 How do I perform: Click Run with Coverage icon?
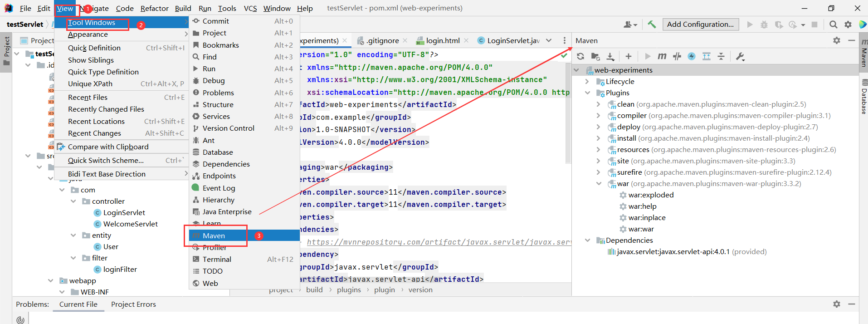coord(779,25)
